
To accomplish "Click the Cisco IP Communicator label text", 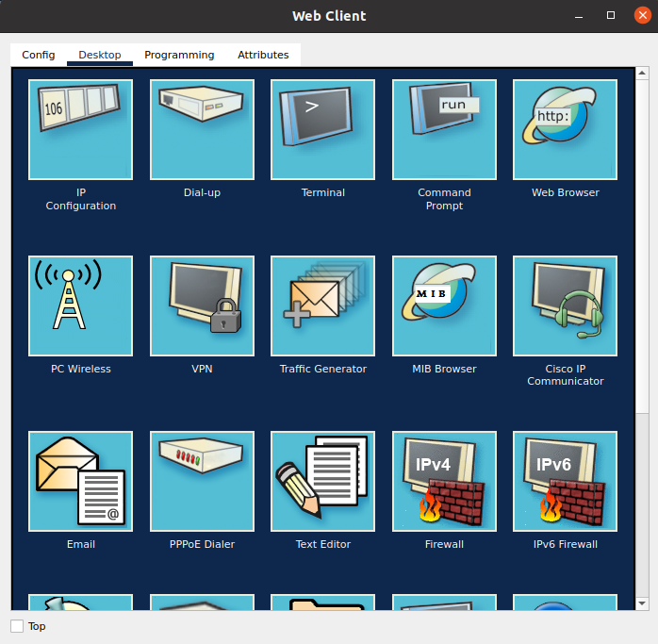I will point(565,375).
